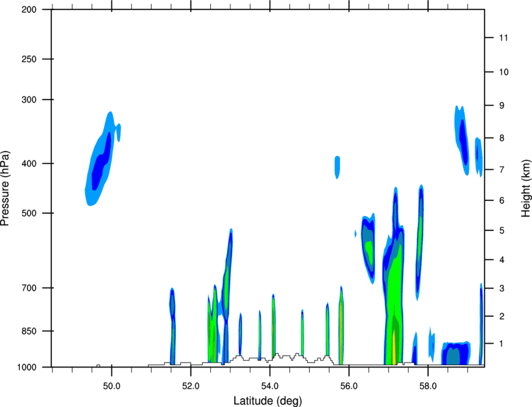Pick the 1 km height label
The image size is (532, 407).
(x=502, y=344)
